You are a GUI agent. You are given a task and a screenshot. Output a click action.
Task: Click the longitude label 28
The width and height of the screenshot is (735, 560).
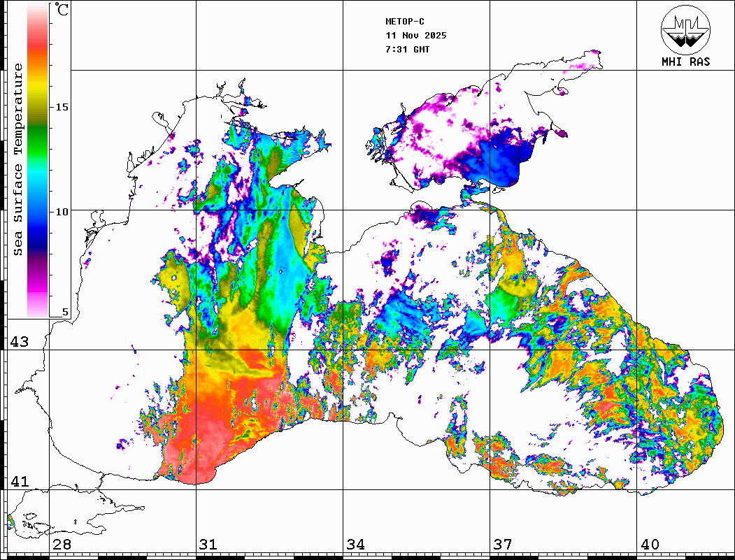coord(62,545)
